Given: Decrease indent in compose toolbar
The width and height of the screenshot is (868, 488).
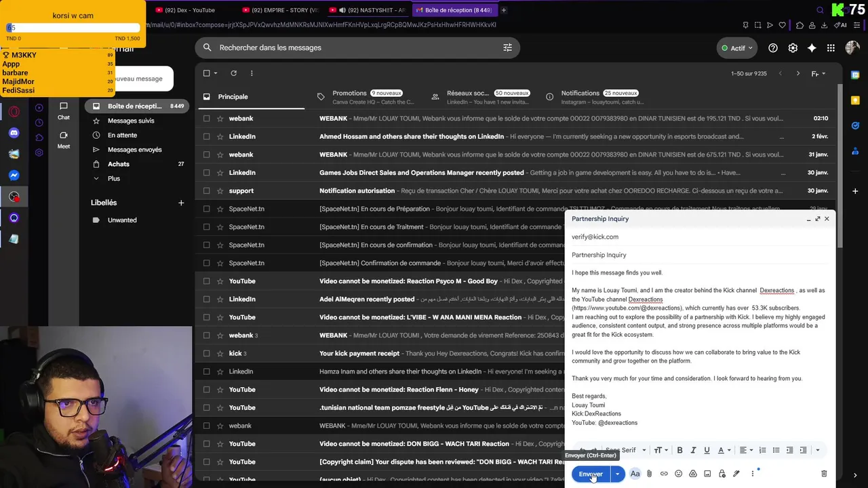Looking at the screenshot, I should (789, 450).
